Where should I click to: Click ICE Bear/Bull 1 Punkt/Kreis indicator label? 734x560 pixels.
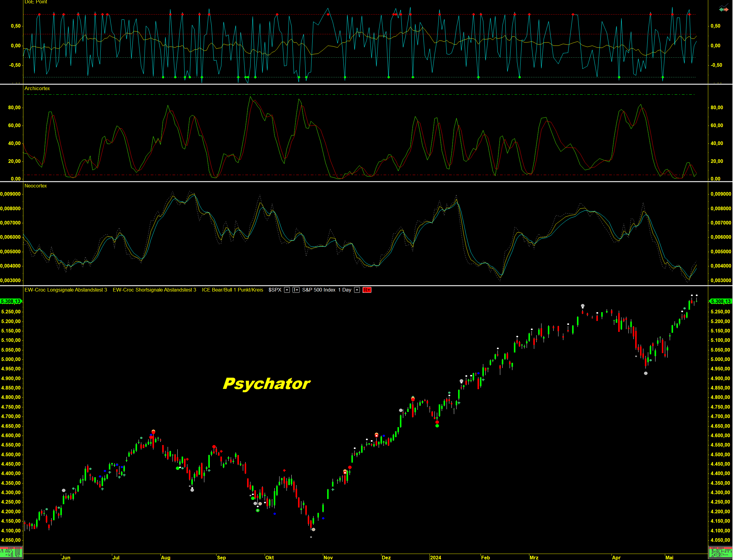[x=232, y=290]
